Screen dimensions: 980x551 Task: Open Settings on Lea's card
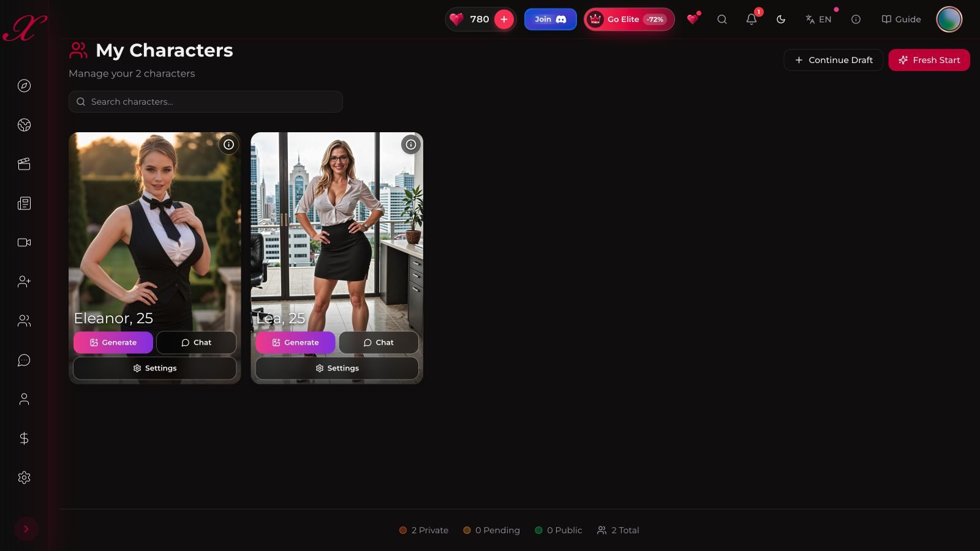[x=337, y=368]
